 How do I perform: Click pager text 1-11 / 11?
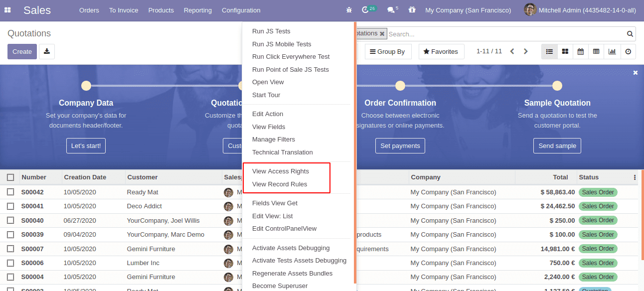point(489,51)
